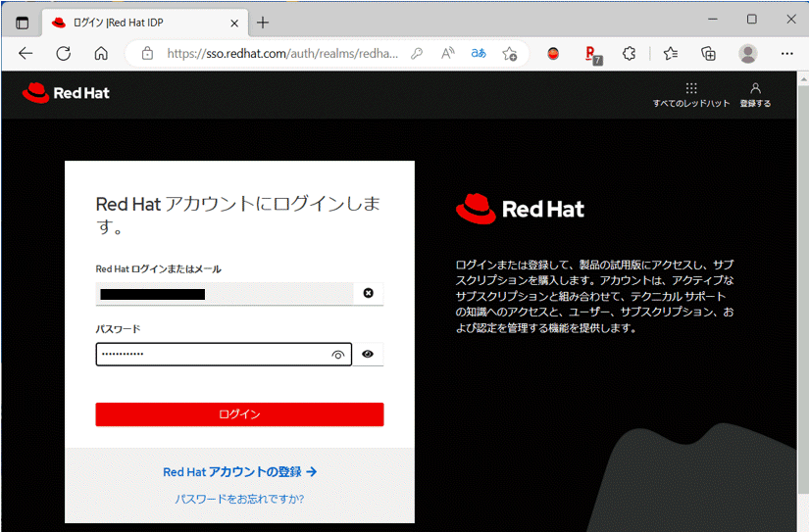Open the red round extension icon

pyautogui.click(x=553, y=53)
